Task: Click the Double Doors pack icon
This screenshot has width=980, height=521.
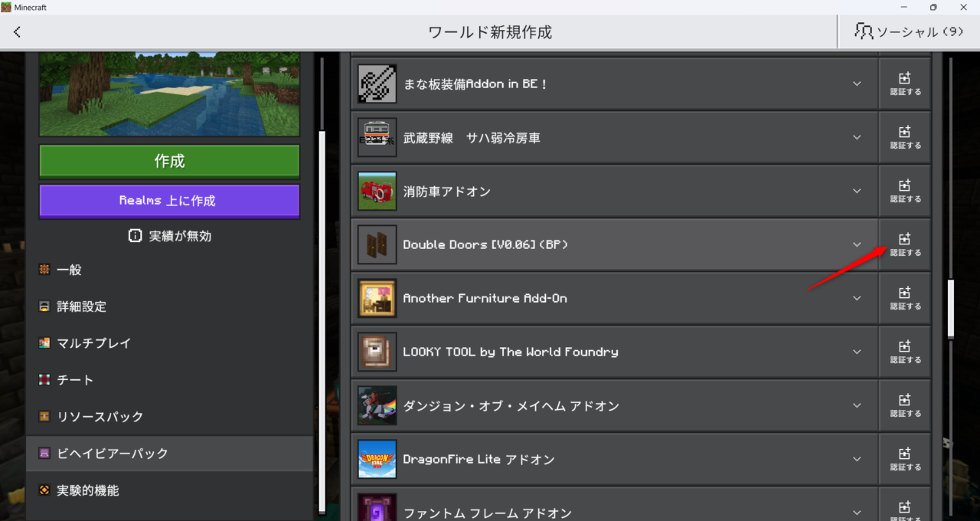Action: pos(377,245)
